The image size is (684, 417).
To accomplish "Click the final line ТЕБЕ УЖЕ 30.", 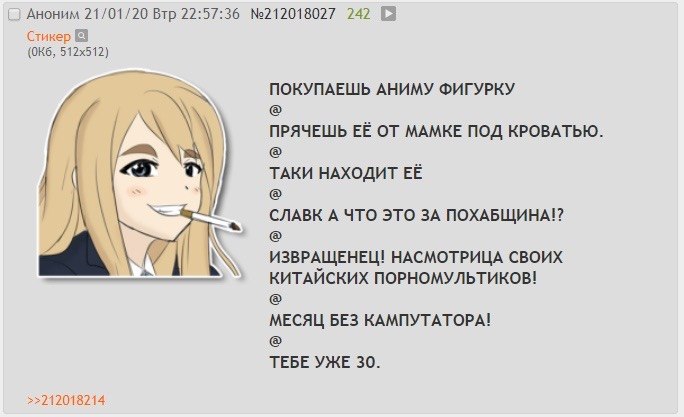I will (325, 362).
